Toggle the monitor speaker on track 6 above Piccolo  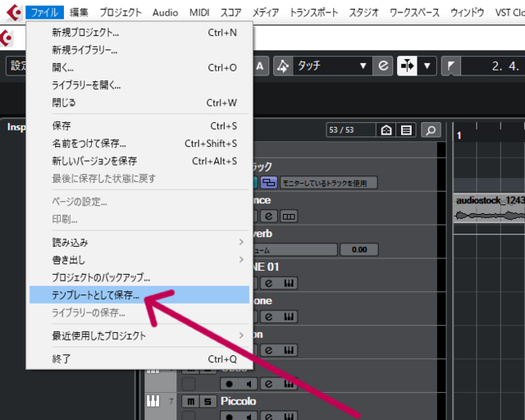coord(248,384)
